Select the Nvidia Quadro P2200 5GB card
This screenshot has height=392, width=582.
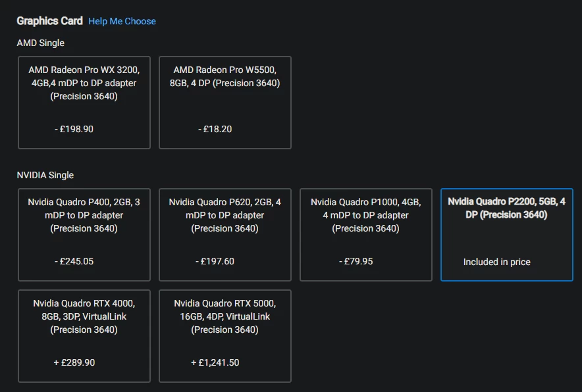coord(507,235)
